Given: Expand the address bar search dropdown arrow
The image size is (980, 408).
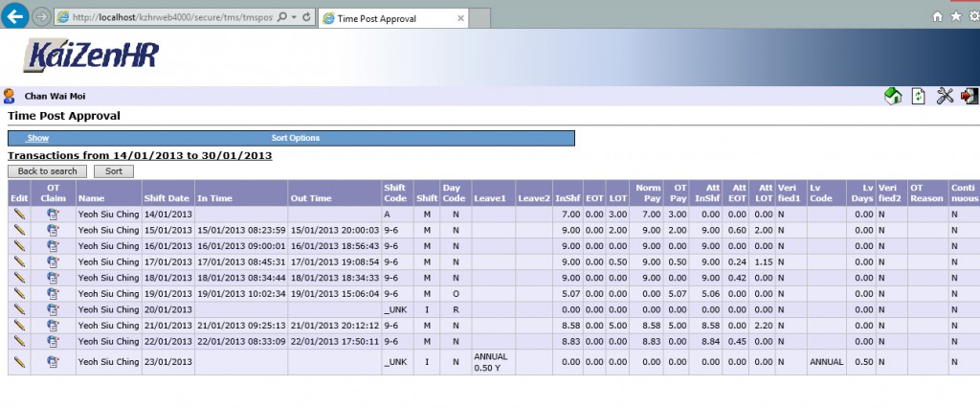Looking at the screenshot, I should click(295, 17).
